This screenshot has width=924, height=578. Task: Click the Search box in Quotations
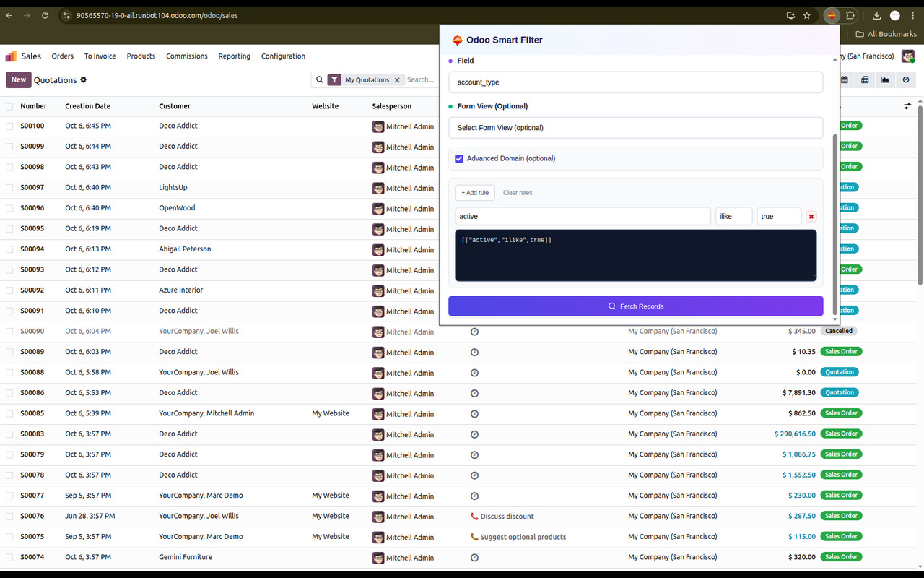(x=420, y=80)
